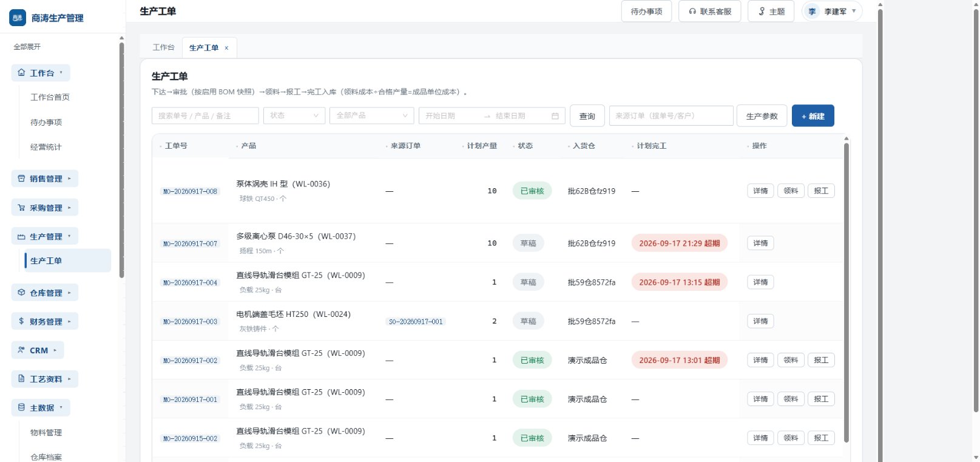980x462 pixels.
Task: Open the 李建军 user menu arrow
Action: point(854,11)
